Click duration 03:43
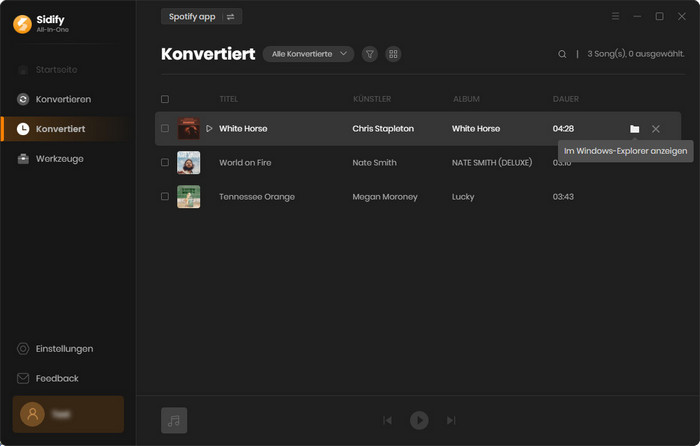Viewport: 700px width, 446px height. (563, 197)
